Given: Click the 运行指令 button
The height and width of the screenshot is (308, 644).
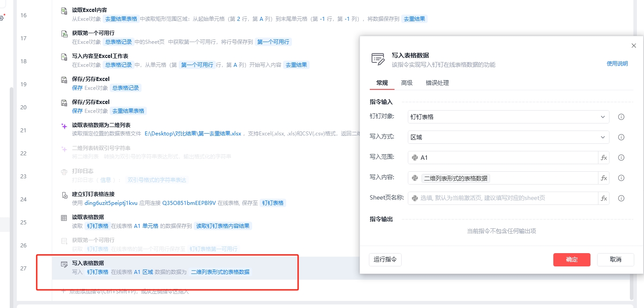Looking at the screenshot, I should click(385, 260).
